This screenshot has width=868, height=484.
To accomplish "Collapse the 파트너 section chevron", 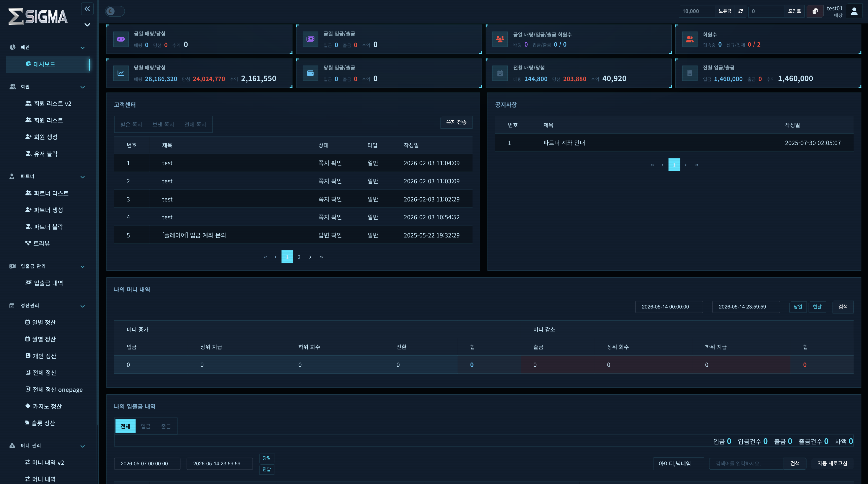I will coord(83,177).
